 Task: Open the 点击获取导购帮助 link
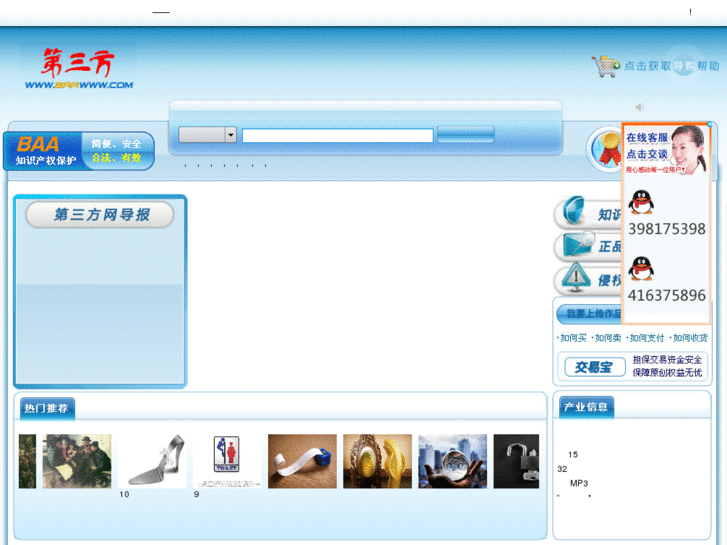tap(671, 66)
